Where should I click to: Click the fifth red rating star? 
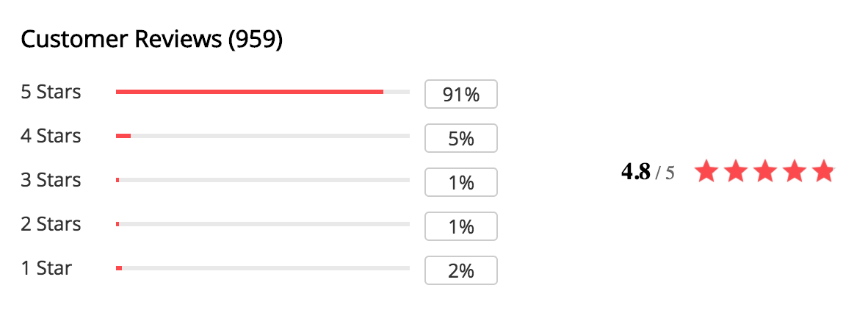(823, 171)
